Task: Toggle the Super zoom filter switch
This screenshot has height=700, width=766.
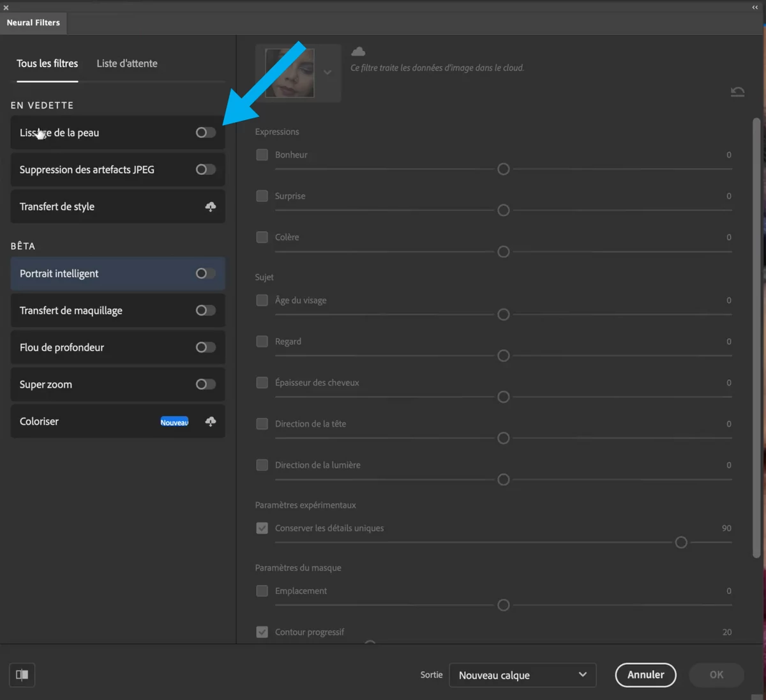Action: (206, 384)
